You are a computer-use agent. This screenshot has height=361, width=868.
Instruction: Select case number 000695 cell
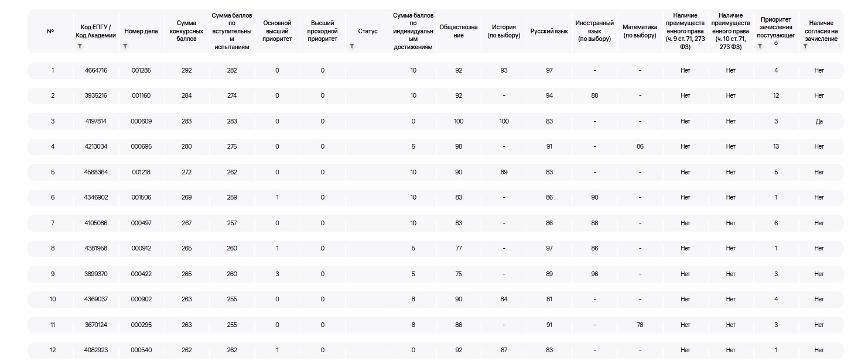(x=141, y=146)
